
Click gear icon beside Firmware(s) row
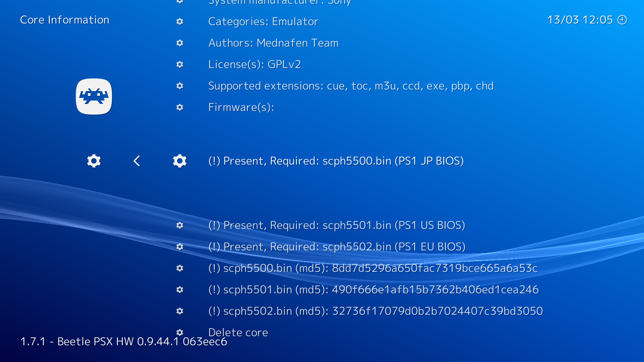180,107
